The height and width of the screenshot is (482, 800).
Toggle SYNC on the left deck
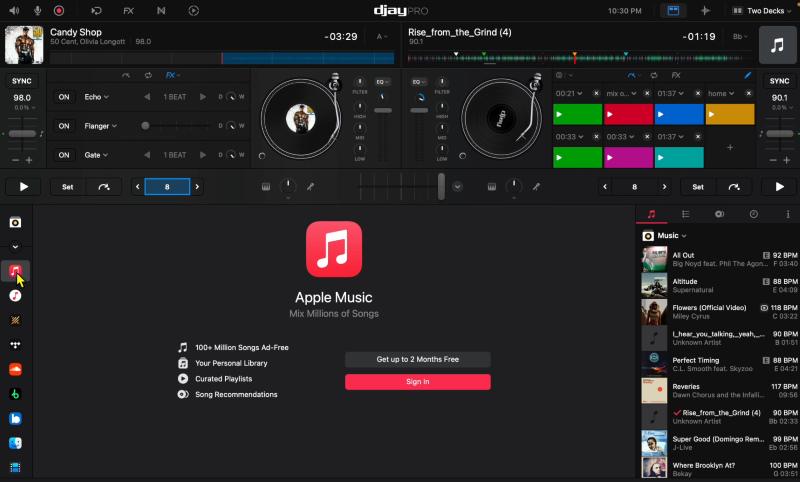[22, 81]
